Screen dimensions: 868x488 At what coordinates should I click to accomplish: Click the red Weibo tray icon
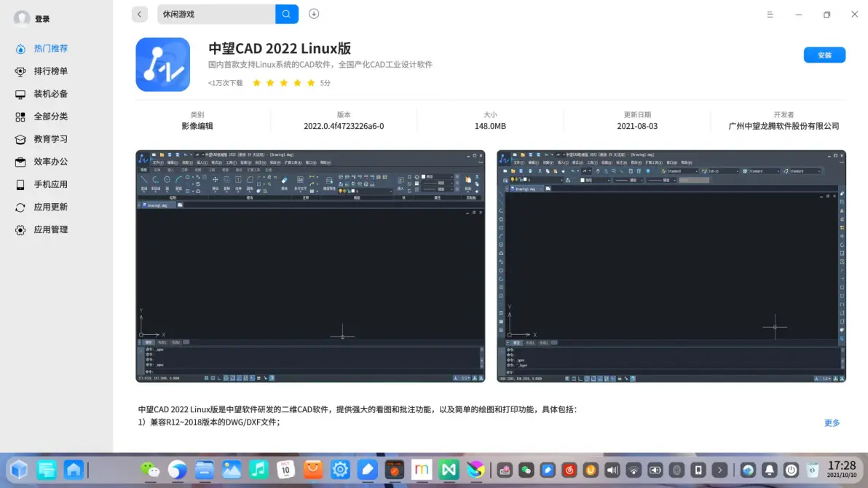tap(569, 471)
